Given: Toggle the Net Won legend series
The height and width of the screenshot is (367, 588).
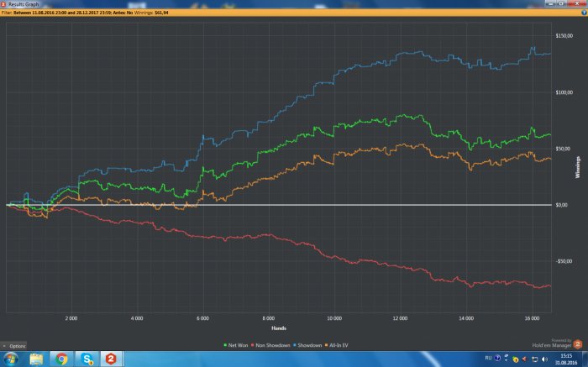Looking at the screenshot, I should pyautogui.click(x=236, y=345).
